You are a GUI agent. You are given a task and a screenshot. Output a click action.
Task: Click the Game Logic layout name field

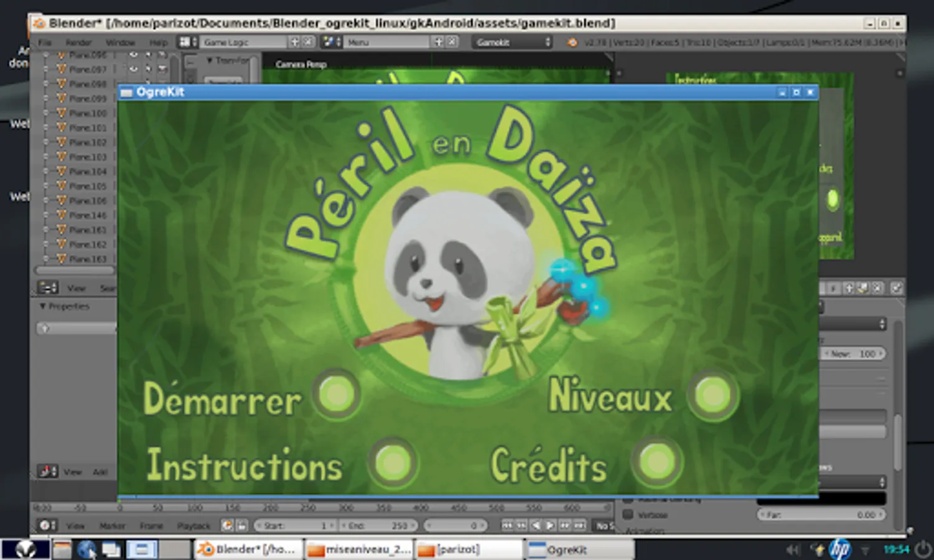pyautogui.click(x=243, y=42)
